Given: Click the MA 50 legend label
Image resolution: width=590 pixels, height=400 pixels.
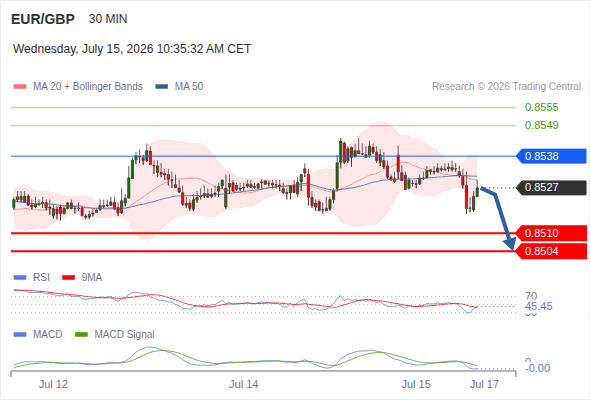Looking at the screenshot, I should click(189, 87).
